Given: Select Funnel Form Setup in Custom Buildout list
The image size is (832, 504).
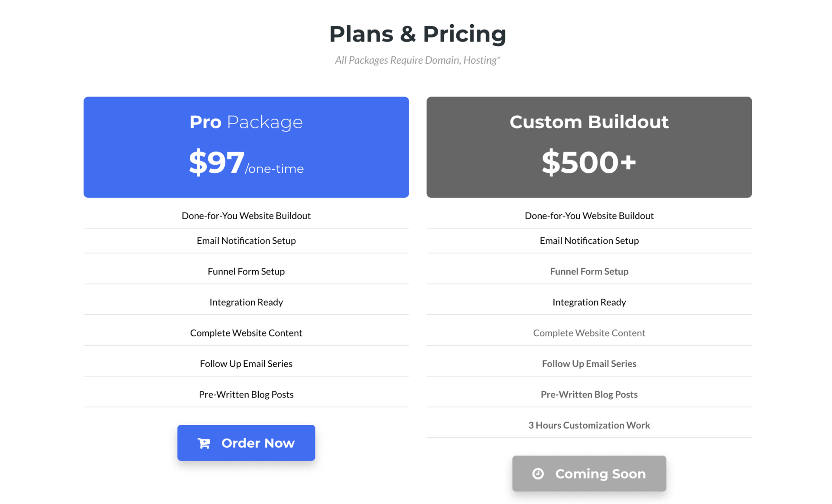Looking at the screenshot, I should [588, 271].
